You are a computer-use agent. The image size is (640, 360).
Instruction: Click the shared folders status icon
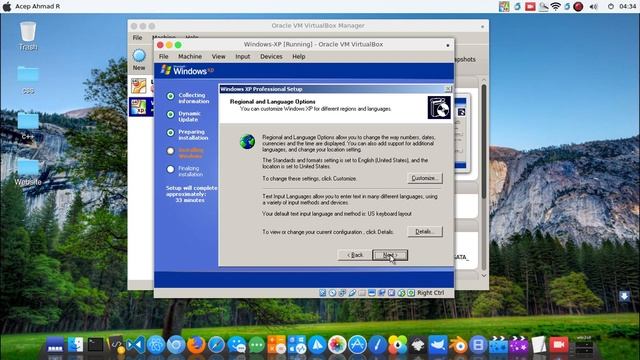click(362, 293)
